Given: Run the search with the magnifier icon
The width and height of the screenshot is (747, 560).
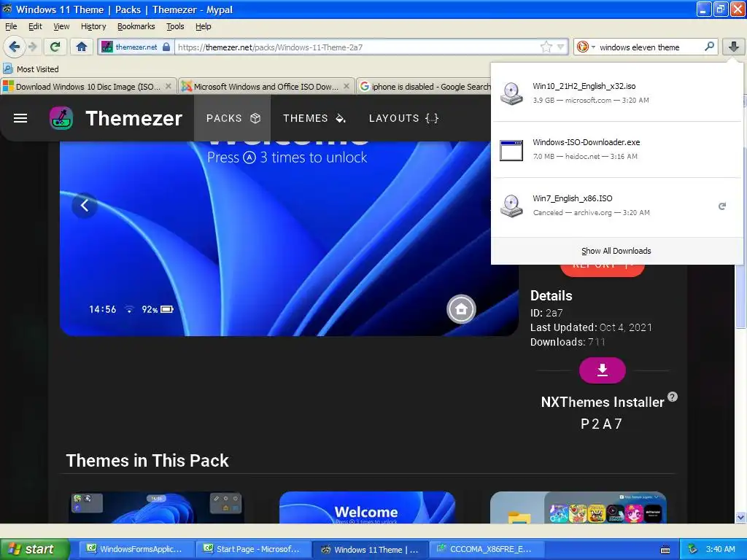Looking at the screenshot, I should [709, 47].
